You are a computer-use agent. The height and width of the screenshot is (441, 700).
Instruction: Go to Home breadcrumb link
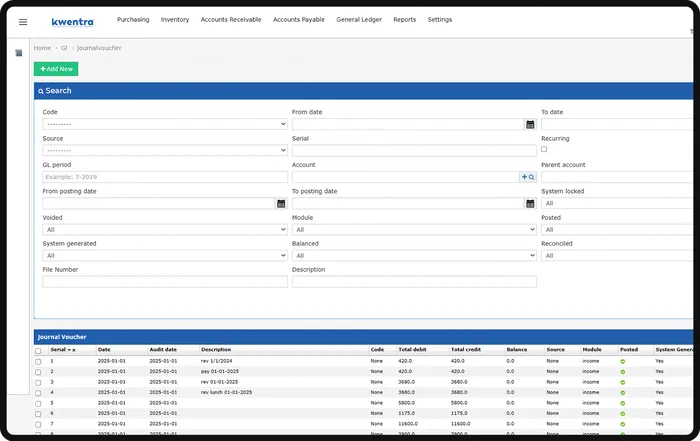coord(42,48)
